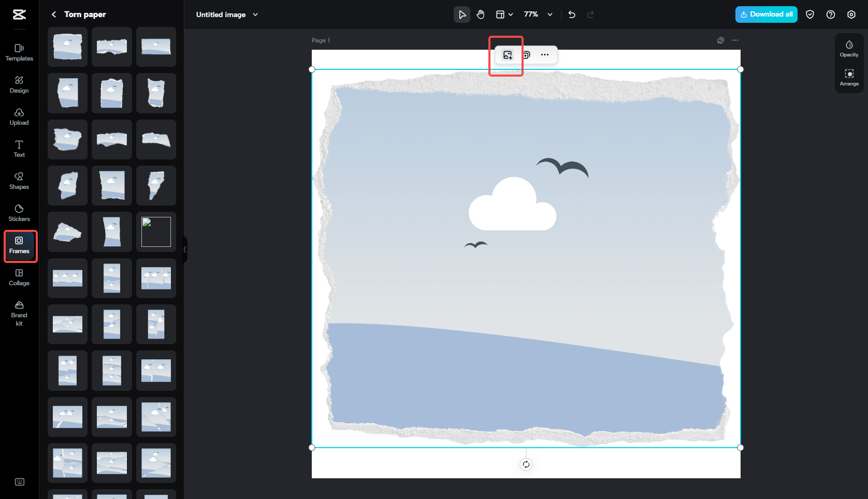This screenshot has width=868, height=499.
Task: Open the Upload panel
Action: pyautogui.click(x=19, y=116)
